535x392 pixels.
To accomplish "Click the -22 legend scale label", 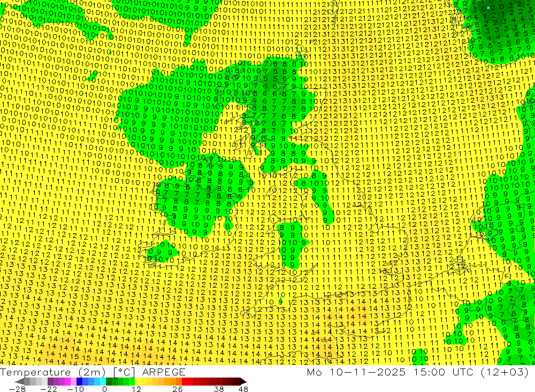I will coord(49,389).
